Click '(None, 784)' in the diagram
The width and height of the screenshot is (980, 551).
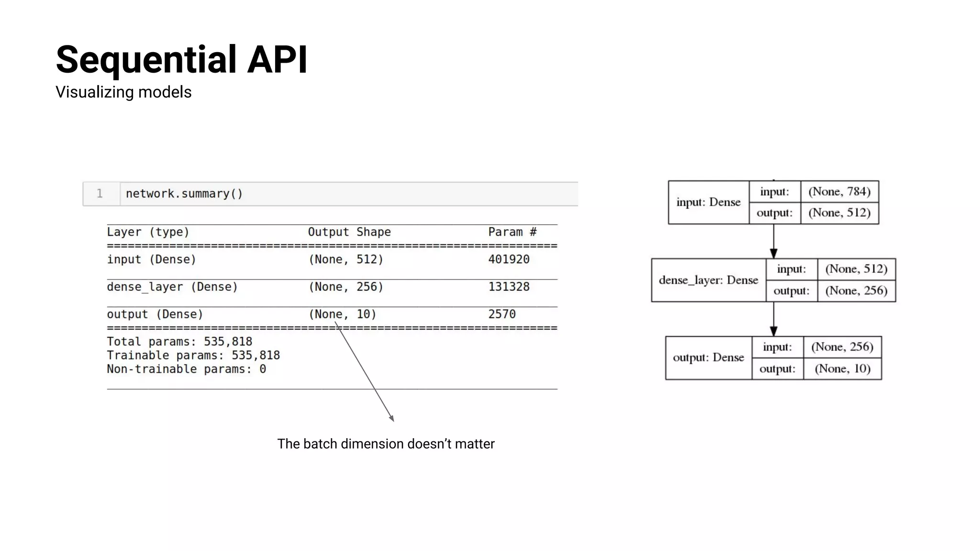(840, 192)
